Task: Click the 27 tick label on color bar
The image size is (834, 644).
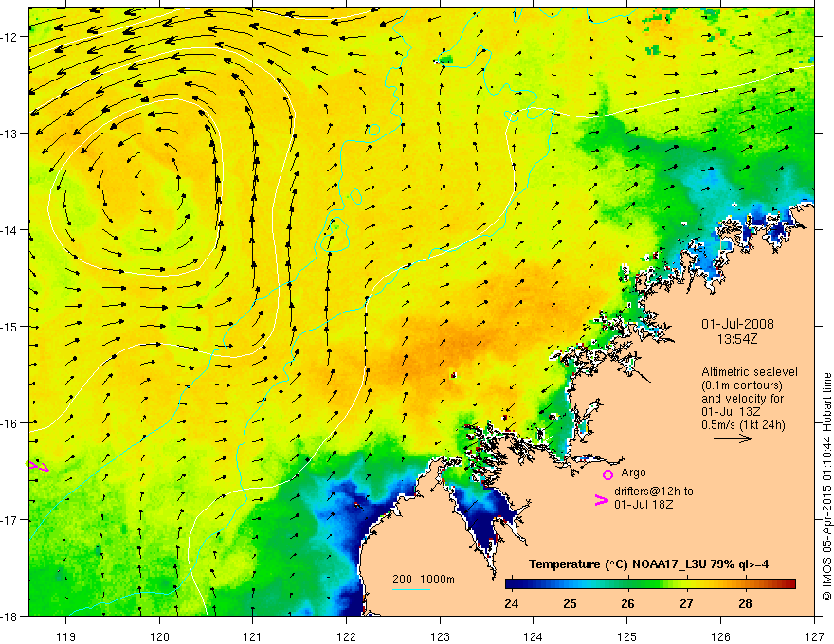Action: [687, 603]
